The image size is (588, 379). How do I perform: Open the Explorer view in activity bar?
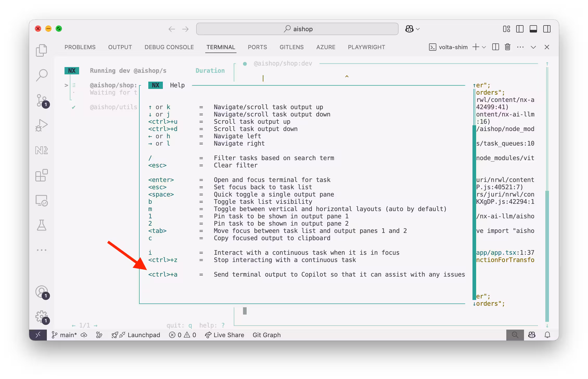[41, 50]
